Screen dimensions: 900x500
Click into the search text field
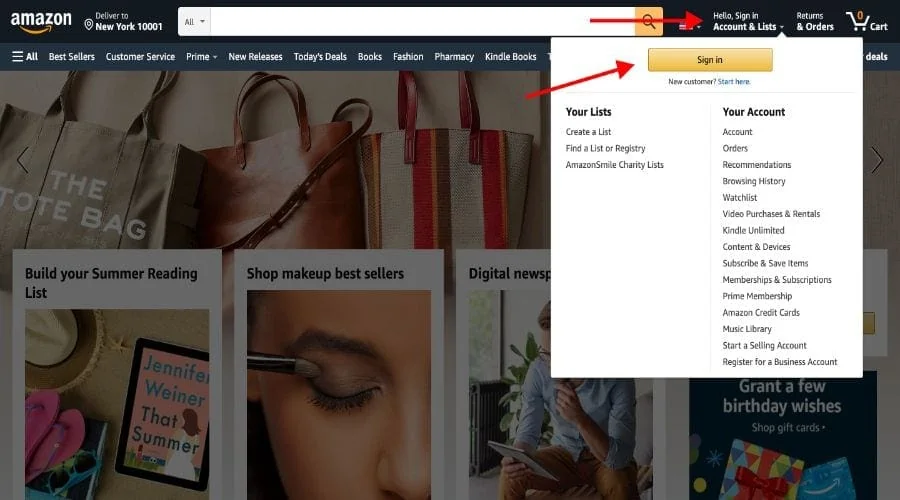(x=422, y=22)
